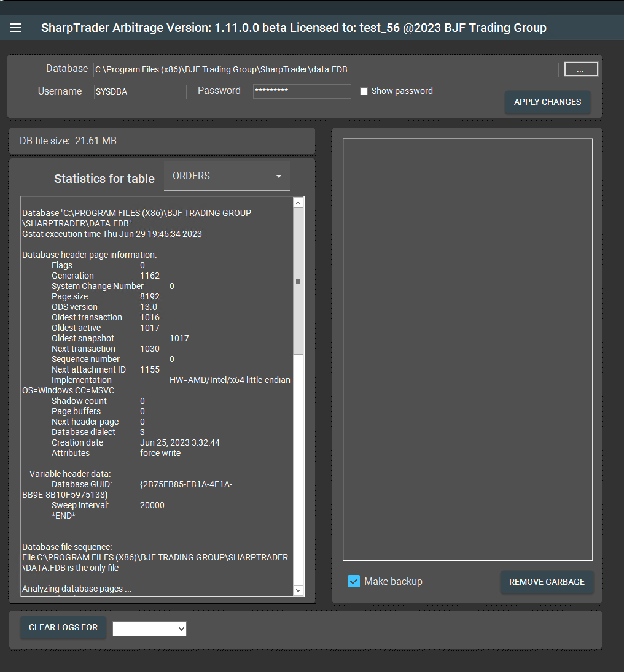Viewport: 624px width, 672px height.
Task: Click the DB file size label
Action: (x=68, y=141)
